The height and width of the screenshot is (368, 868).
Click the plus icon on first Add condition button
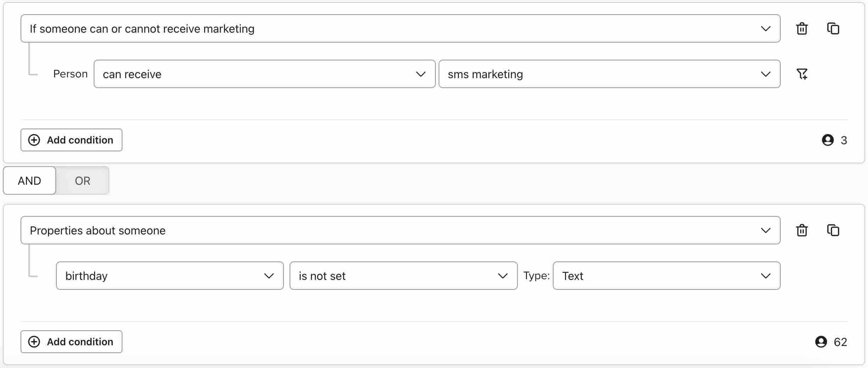point(34,140)
